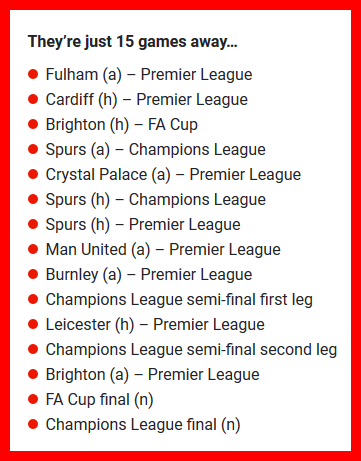Click the Crystal Palace (a) – Premier League text

(173, 174)
